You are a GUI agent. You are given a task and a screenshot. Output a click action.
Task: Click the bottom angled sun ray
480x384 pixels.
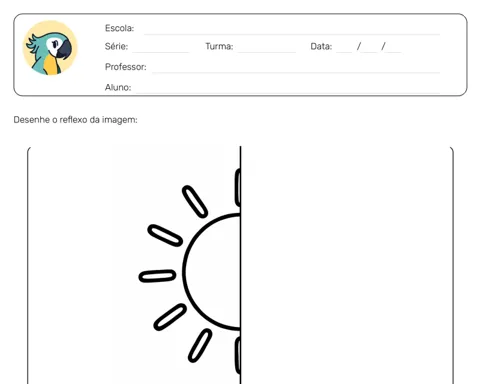[x=200, y=345]
